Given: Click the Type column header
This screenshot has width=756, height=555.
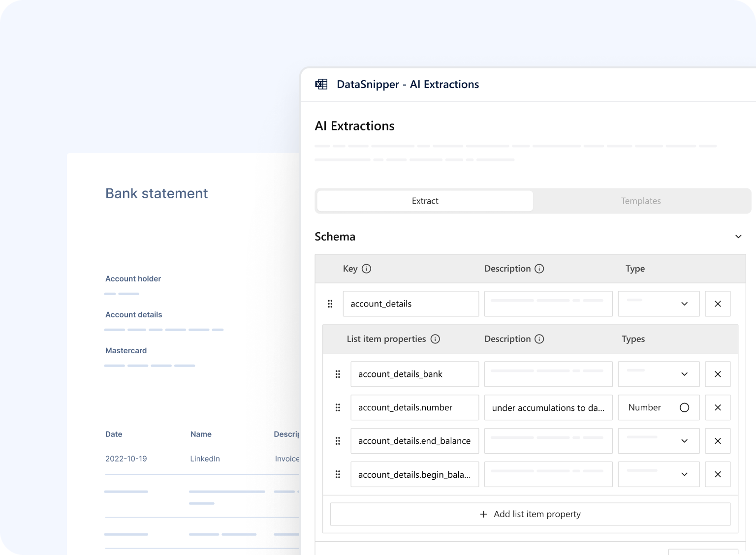Looking at the screenshot, I should pos(635,269).
